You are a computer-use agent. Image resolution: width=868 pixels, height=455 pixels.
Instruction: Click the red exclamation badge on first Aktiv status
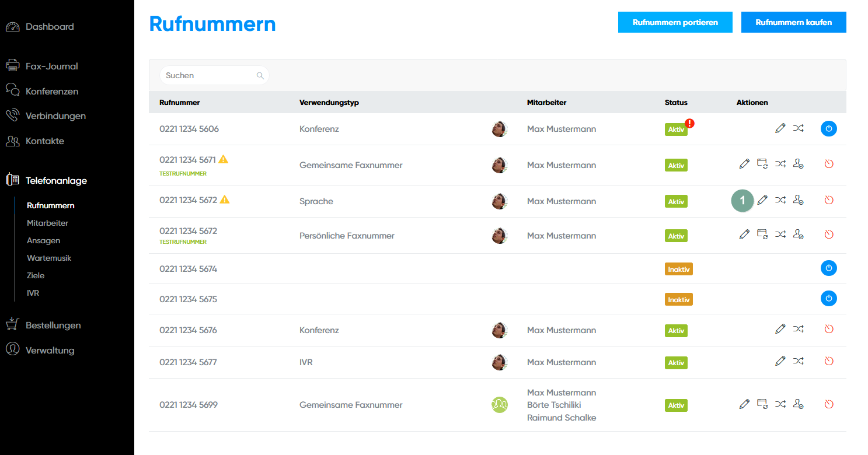click(690, 123)
